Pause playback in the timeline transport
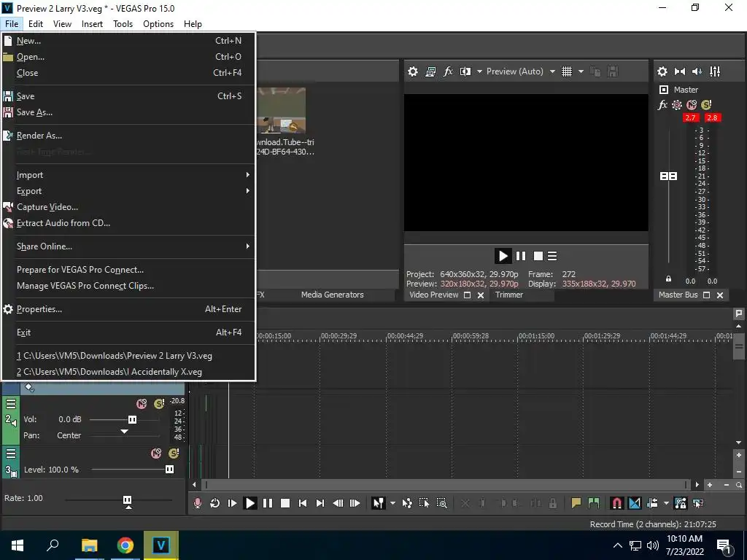Screen dimensions: 747x560 (268, 503)
